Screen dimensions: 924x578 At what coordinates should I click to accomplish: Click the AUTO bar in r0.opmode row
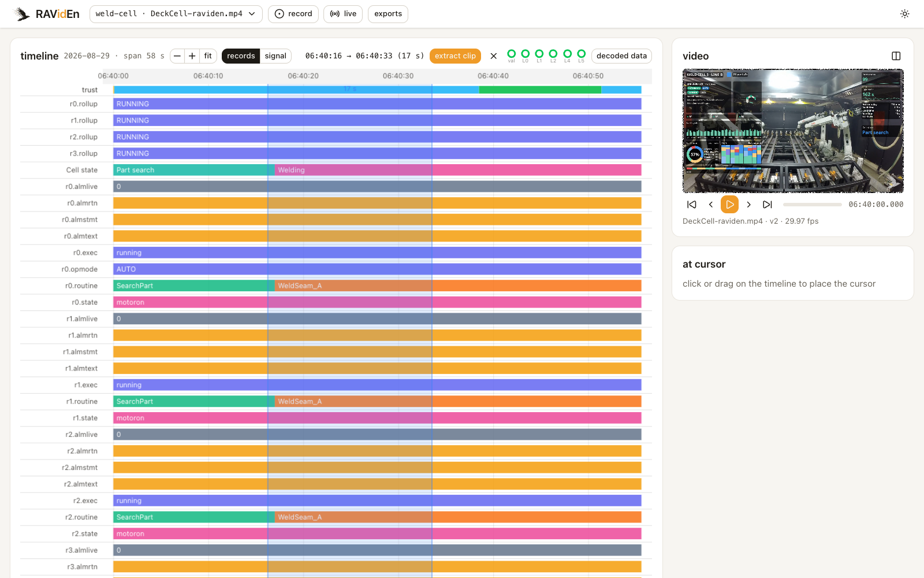(378, 269)
